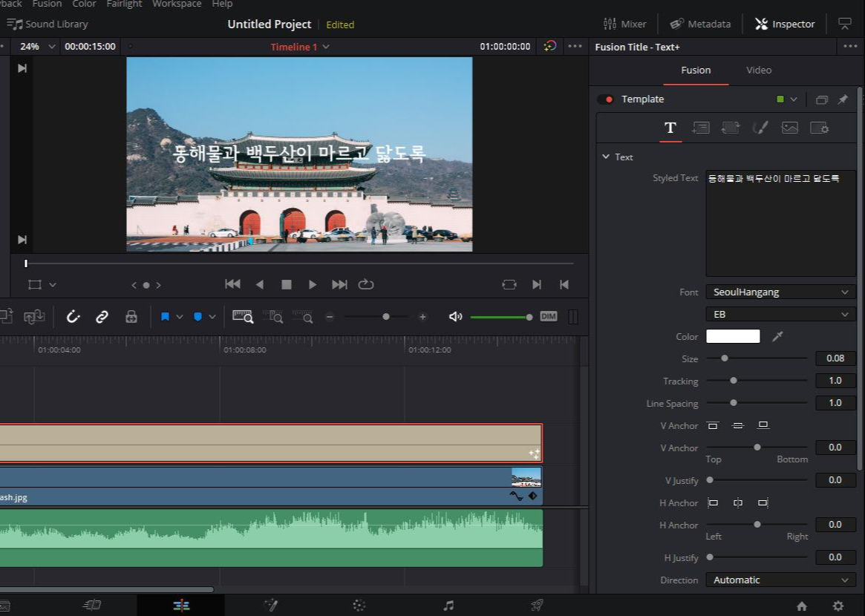Click the loop playback icon
This screenshot has height=616, width=865.
pos(365,284)
